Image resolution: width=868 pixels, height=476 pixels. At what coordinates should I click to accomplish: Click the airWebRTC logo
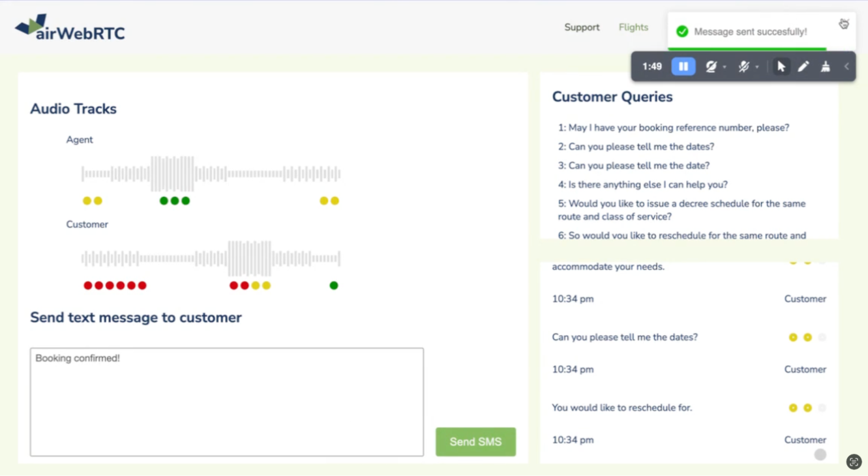tap(70, 28)
